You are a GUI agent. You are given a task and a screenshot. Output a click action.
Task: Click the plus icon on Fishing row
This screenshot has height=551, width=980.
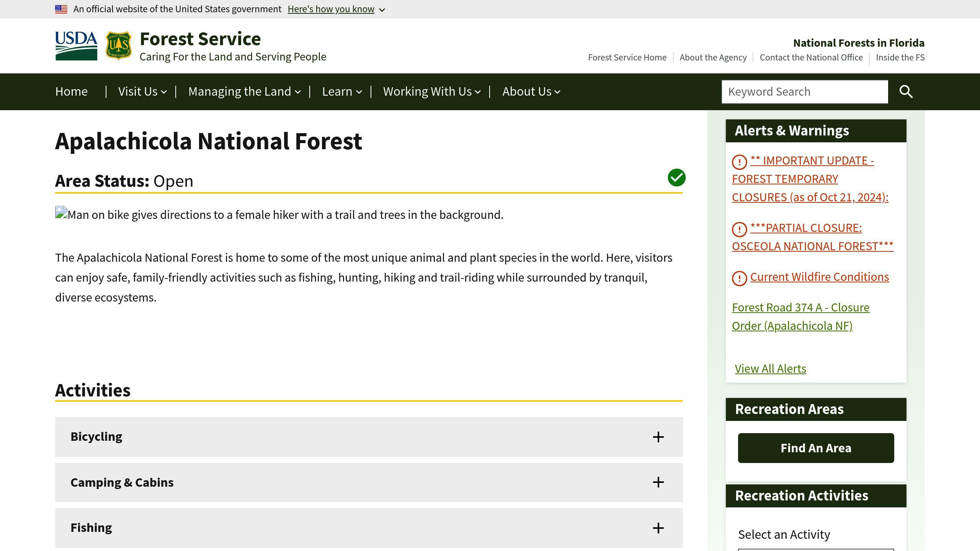coord(658,528)
